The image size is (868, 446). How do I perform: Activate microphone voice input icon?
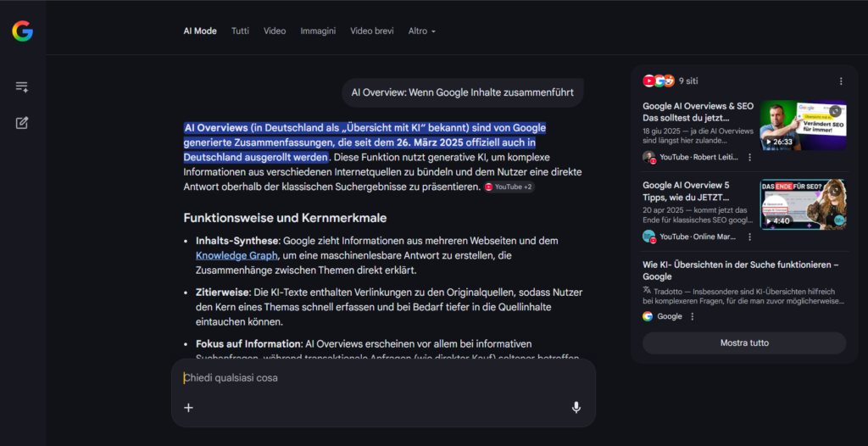pyautogui.click(x=576, y=408)
